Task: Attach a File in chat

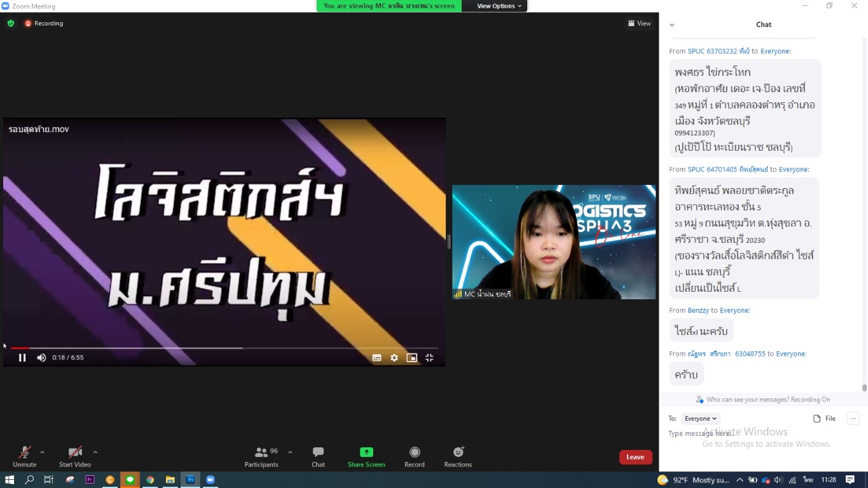Action: (x=825, y=418)
